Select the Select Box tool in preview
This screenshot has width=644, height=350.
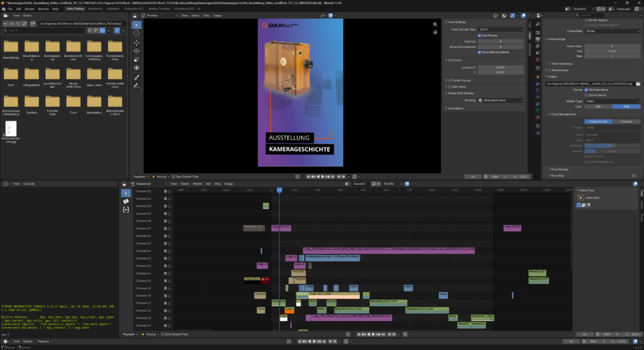click(x=136, y=25)
